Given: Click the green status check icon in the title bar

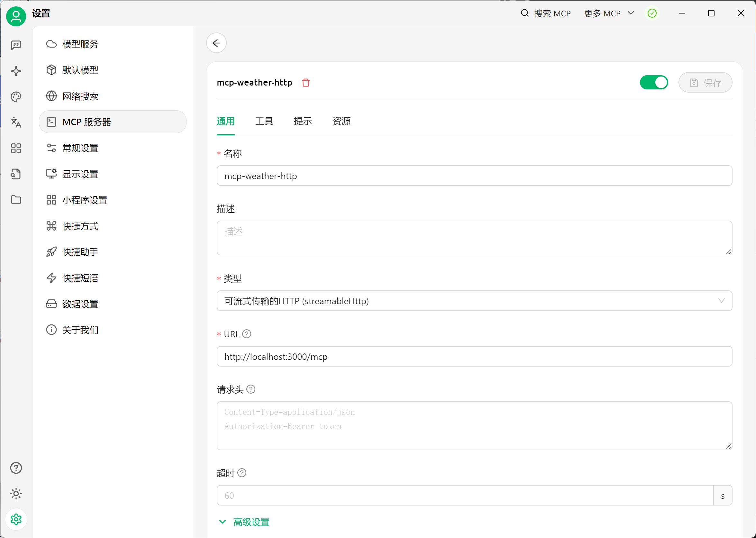Looking at the screenshot, I should 651,13.
